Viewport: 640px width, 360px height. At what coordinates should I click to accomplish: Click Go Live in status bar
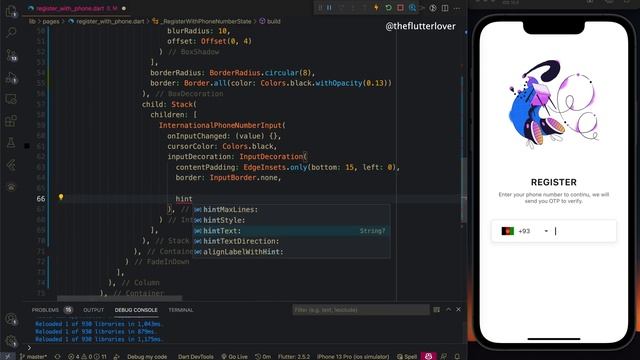point(234,356)
